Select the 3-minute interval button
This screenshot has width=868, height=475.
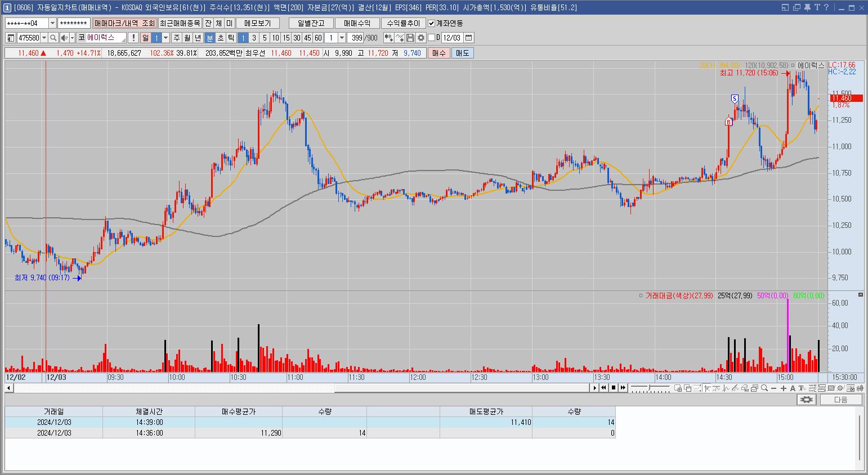pos(254,38)
